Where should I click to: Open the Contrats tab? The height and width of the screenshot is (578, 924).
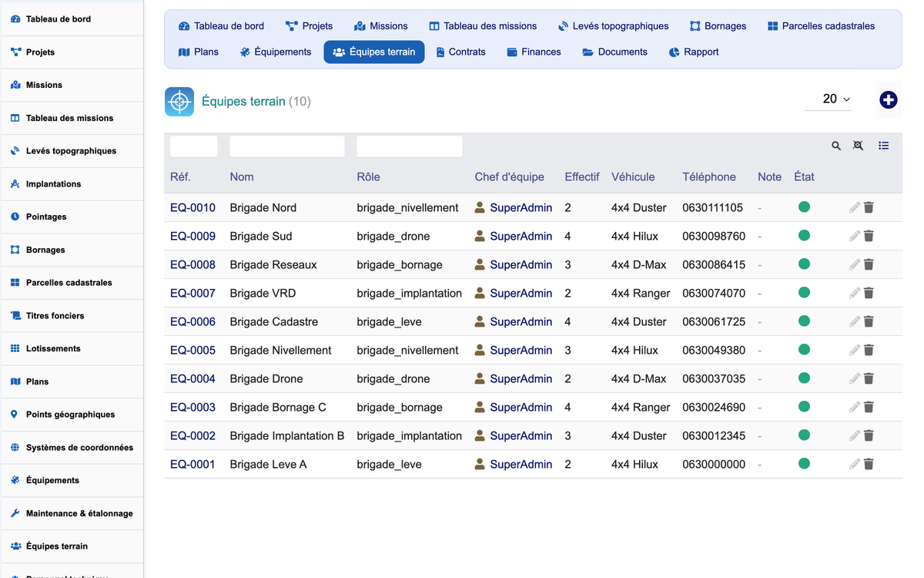point(460,52)
